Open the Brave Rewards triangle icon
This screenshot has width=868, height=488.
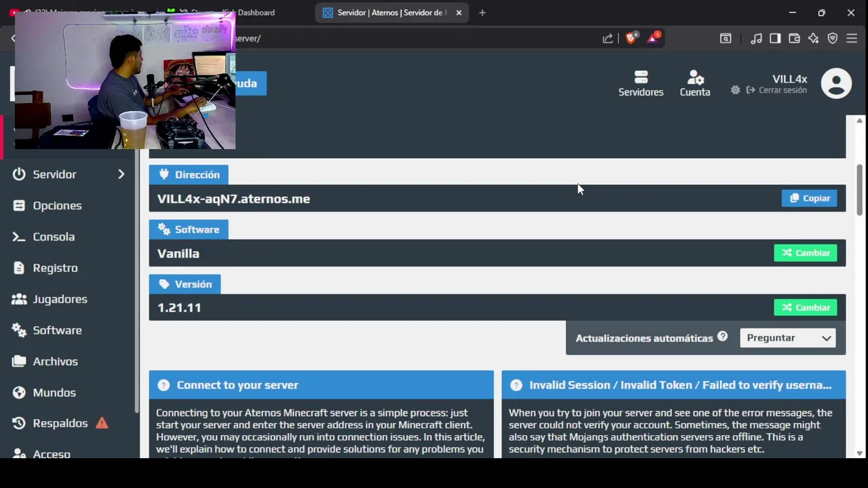[x=652, y=39]
